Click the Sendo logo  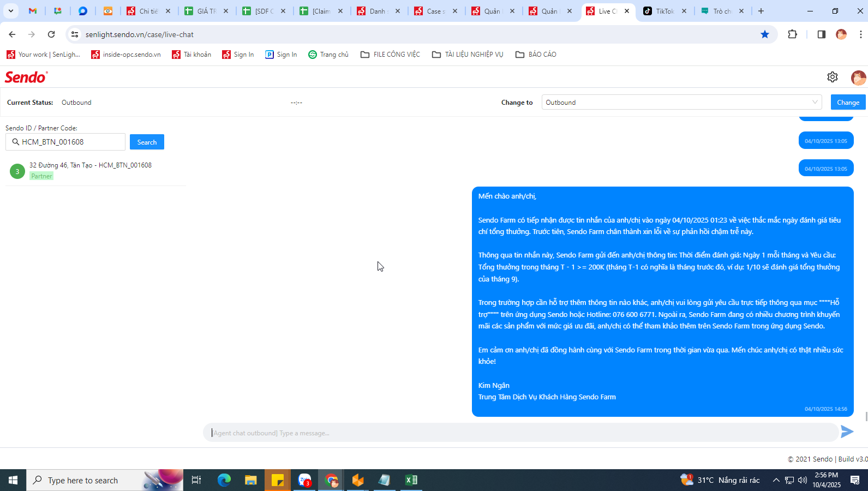click(26, 77)
